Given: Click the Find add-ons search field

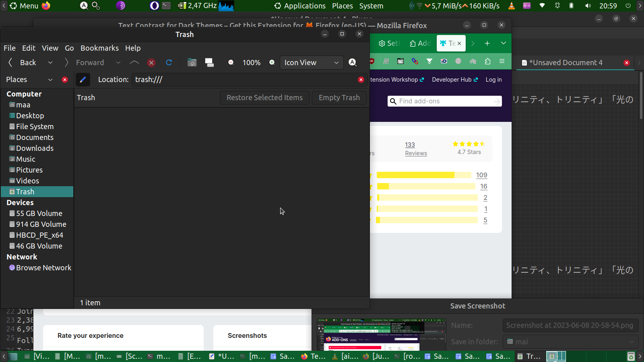Looking at the screenshot, I should coord(444,101).
